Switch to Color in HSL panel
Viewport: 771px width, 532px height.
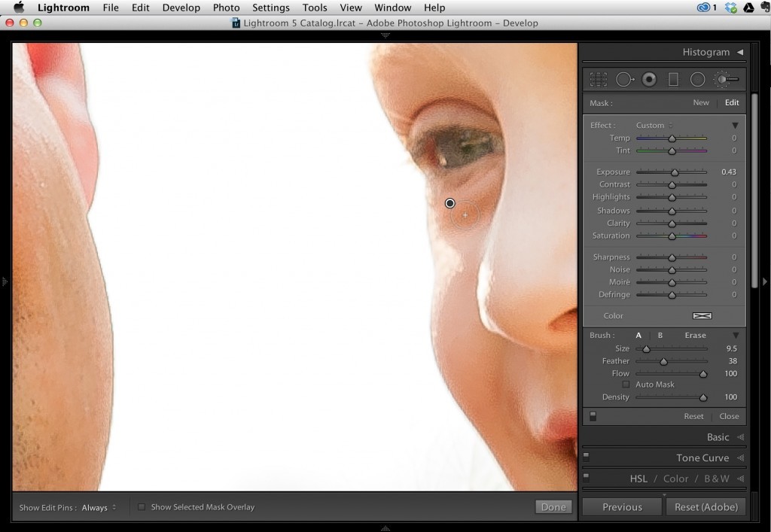coord(675,479)
